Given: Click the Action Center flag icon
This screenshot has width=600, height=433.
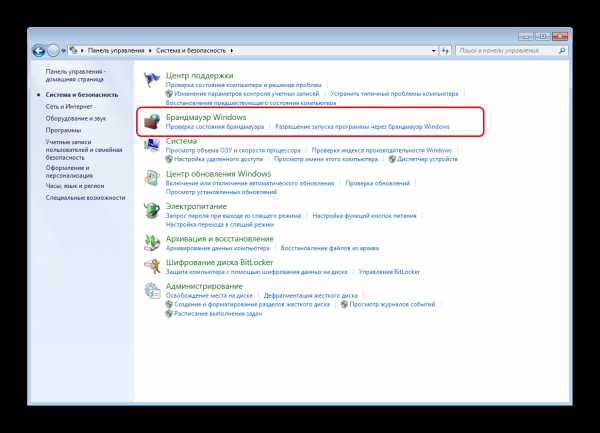Looking at the screenshot, I should point(152,80).
